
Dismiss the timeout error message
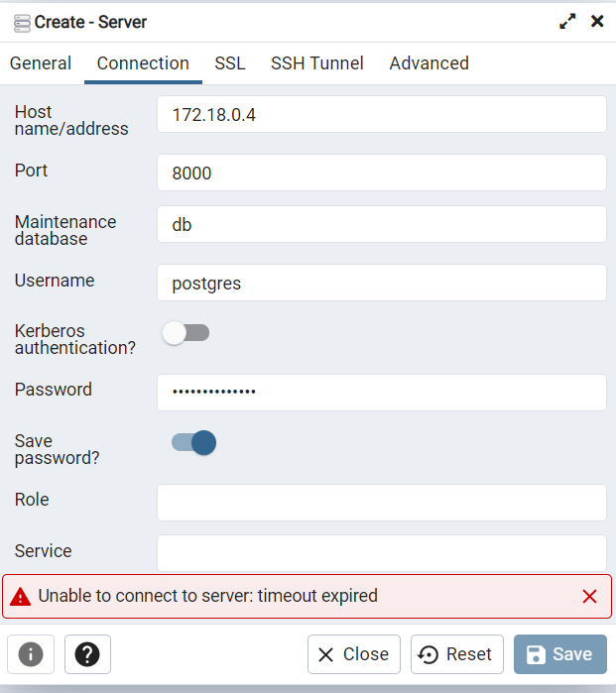pyautogui.click(x=589, y=597)
